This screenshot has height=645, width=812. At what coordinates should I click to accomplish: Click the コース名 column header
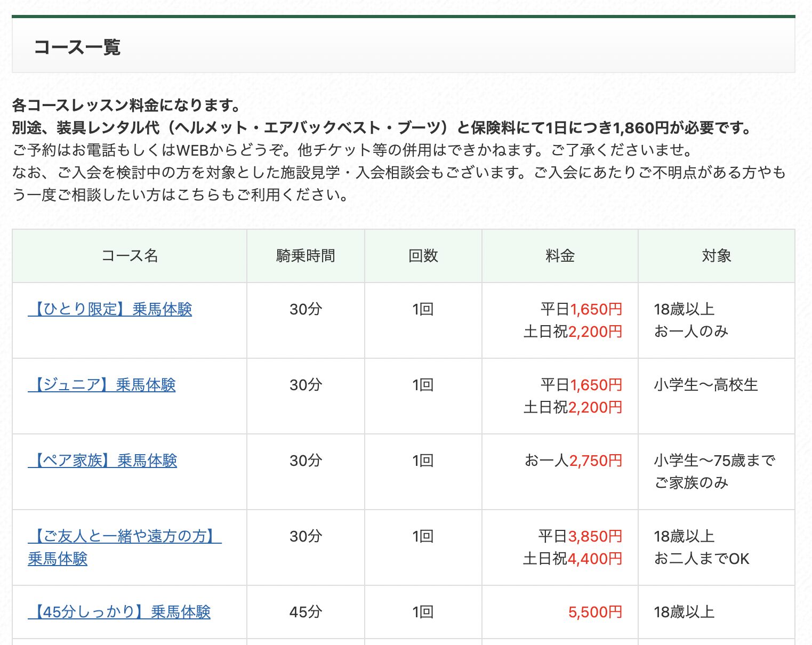(x=130, y=256)
